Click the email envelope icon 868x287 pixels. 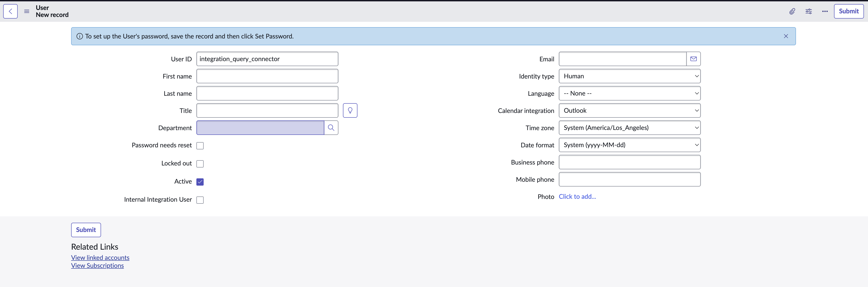693,59
